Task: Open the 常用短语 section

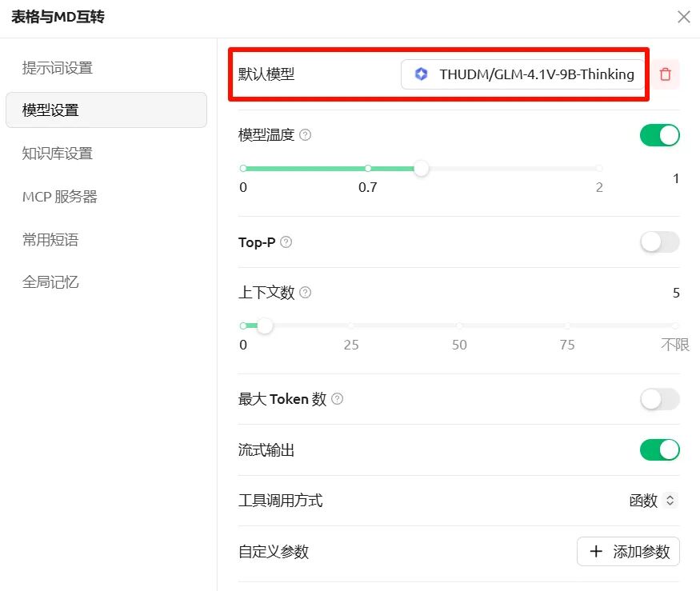Action: coord(50,239)
